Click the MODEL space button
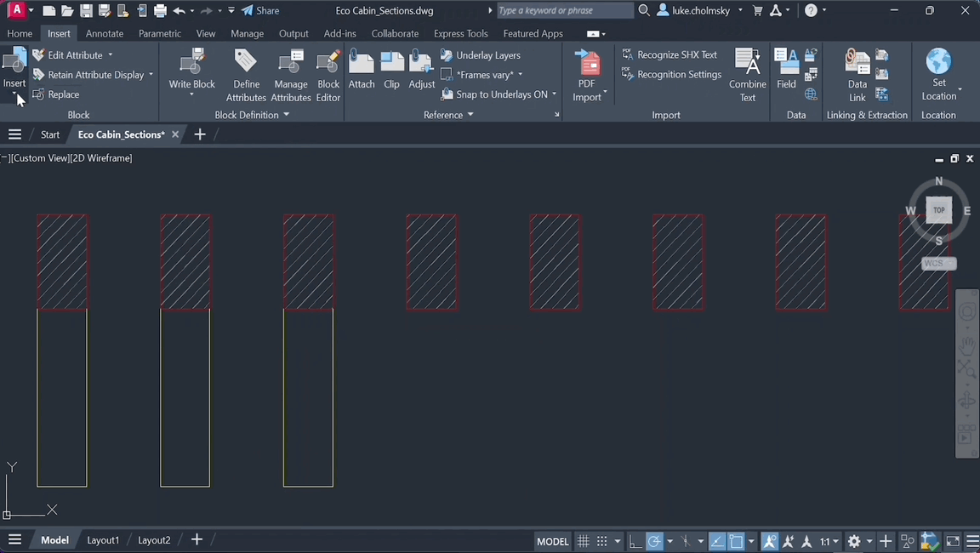980x553 pixels. [x=552, y=541]
